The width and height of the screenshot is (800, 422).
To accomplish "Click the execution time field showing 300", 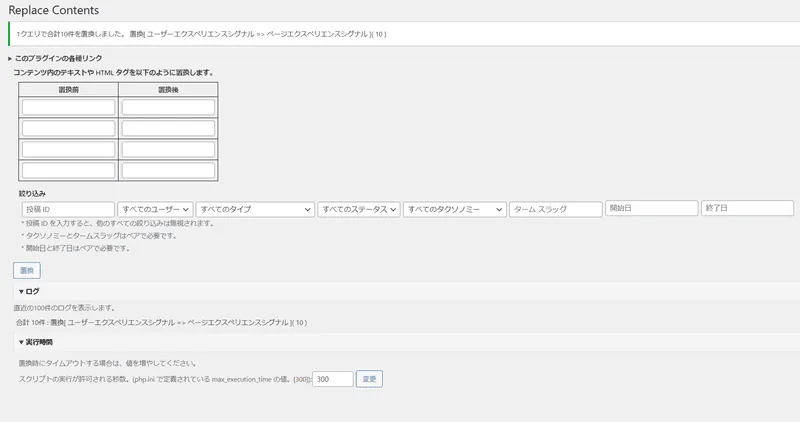I will 333,379.
